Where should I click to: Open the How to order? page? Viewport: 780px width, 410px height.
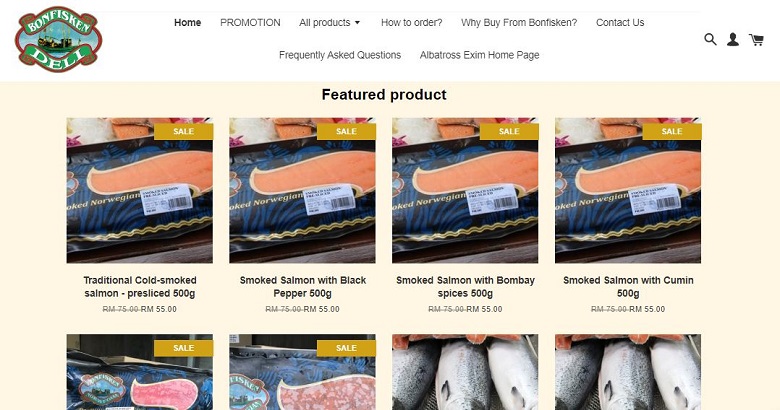pos(411,23)
